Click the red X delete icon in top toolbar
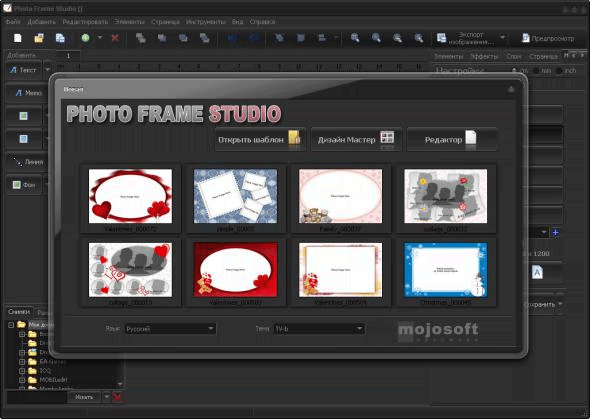 click(115, 38)
